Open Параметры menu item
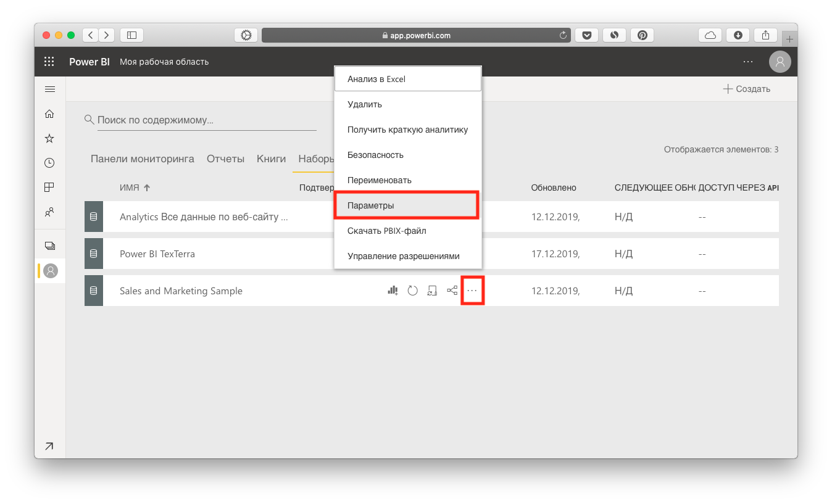Image resolution: width=832 pixels, height=504 pixels. [x=407, y=205]
